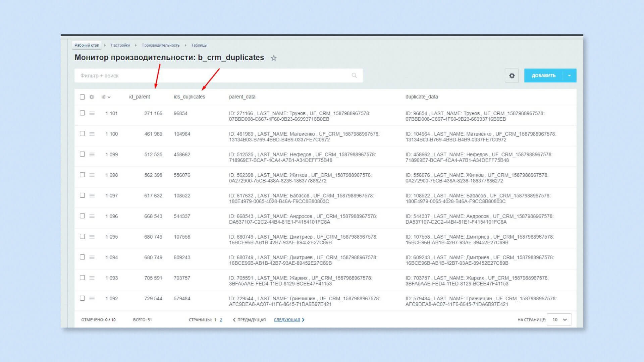Go to page 2 link
This screenshot has width=644, height=362.
(x=221, y=320)
